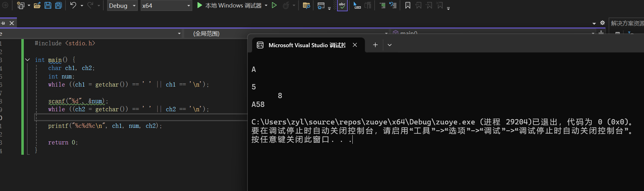Click the cursor selection line icon

(x=357, y=5)
